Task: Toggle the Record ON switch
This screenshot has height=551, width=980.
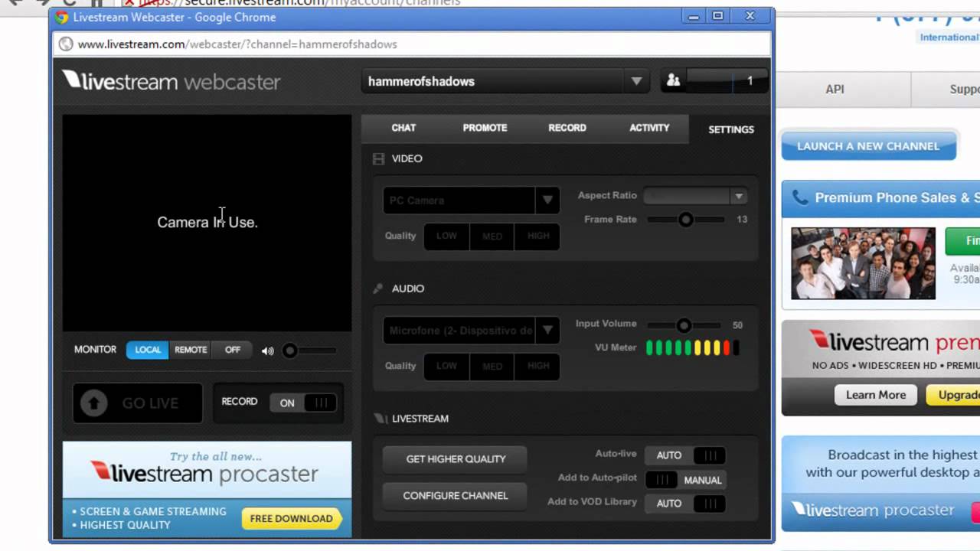Action: pyautogui.click(x=304, y=403)
